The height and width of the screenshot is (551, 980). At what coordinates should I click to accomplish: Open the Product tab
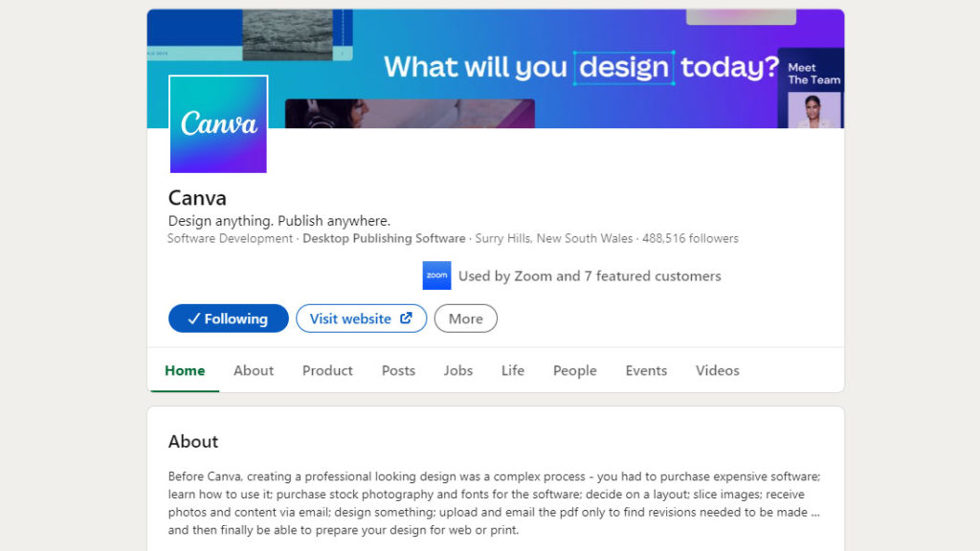tap(327, 370)
